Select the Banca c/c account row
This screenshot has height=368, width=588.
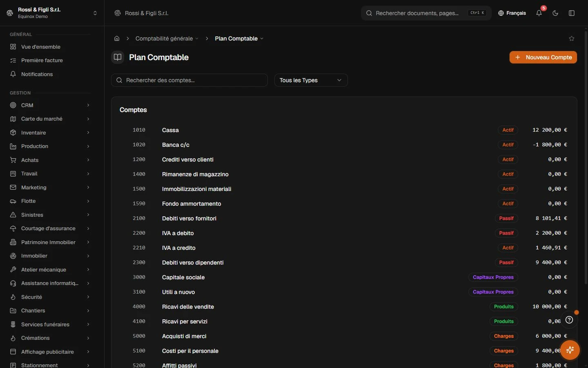tap(344, 145)
